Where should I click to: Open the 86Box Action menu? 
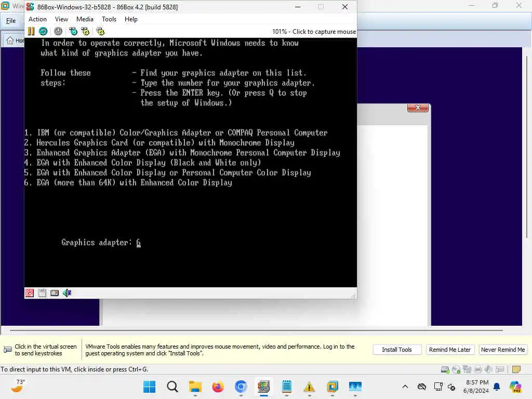(37, 19)
